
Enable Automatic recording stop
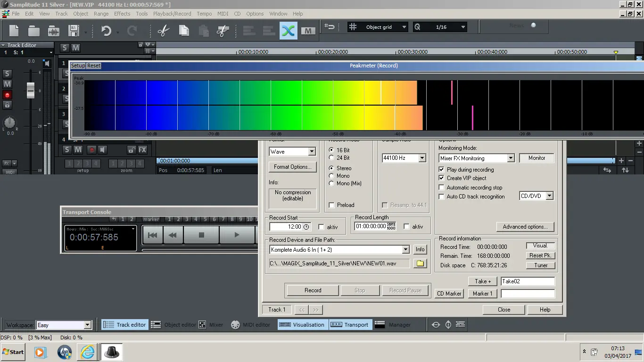pos(442,188)
